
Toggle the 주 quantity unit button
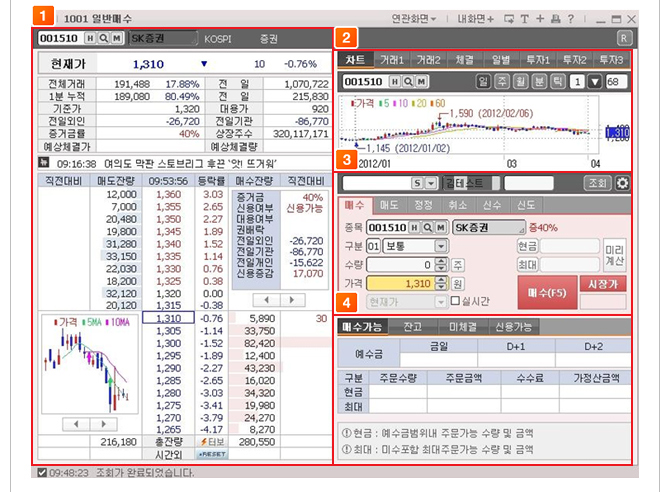458,265
